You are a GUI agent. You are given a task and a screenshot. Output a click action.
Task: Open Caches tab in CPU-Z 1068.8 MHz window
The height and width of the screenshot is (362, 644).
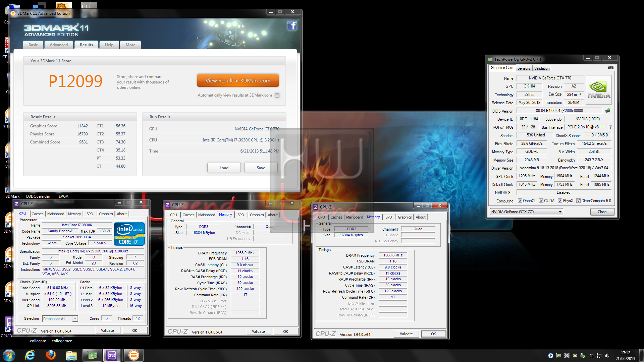[336, 217]
